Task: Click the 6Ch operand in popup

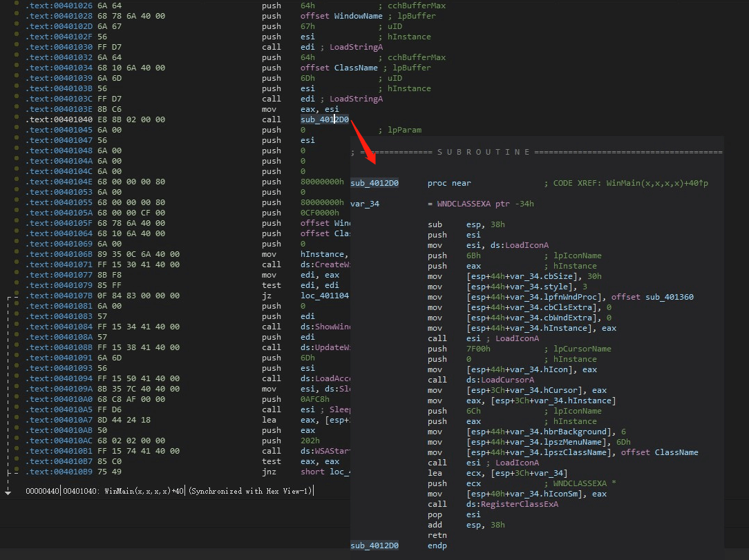Action: point(473,411)
